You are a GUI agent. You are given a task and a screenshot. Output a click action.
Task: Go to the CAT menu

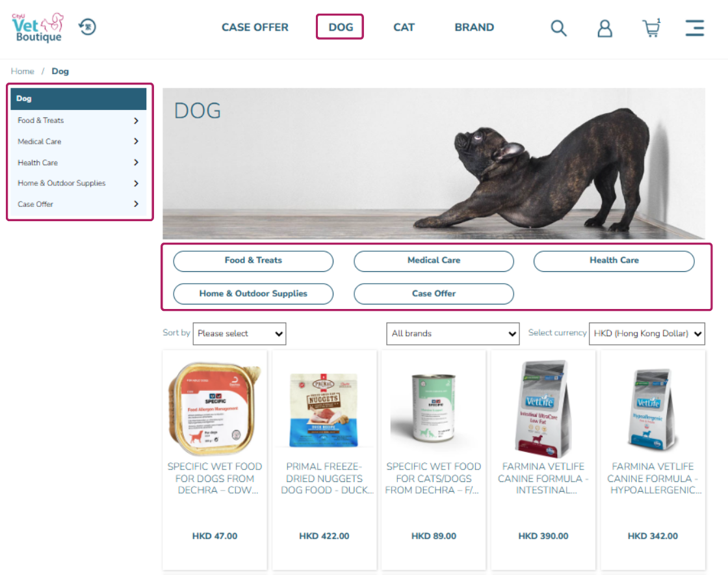pos(404,27)
